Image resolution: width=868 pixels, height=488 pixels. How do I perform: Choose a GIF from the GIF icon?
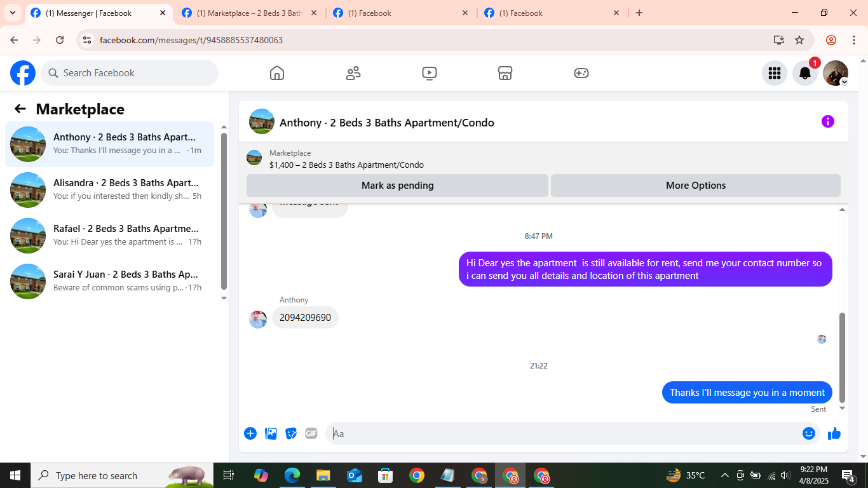311,433
